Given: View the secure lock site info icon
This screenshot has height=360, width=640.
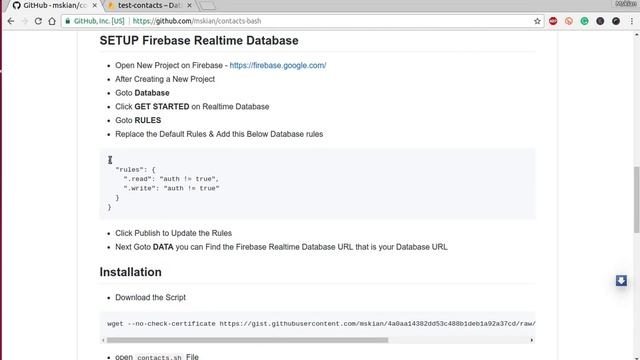Looking at the screenshot, I should point(68,21).
